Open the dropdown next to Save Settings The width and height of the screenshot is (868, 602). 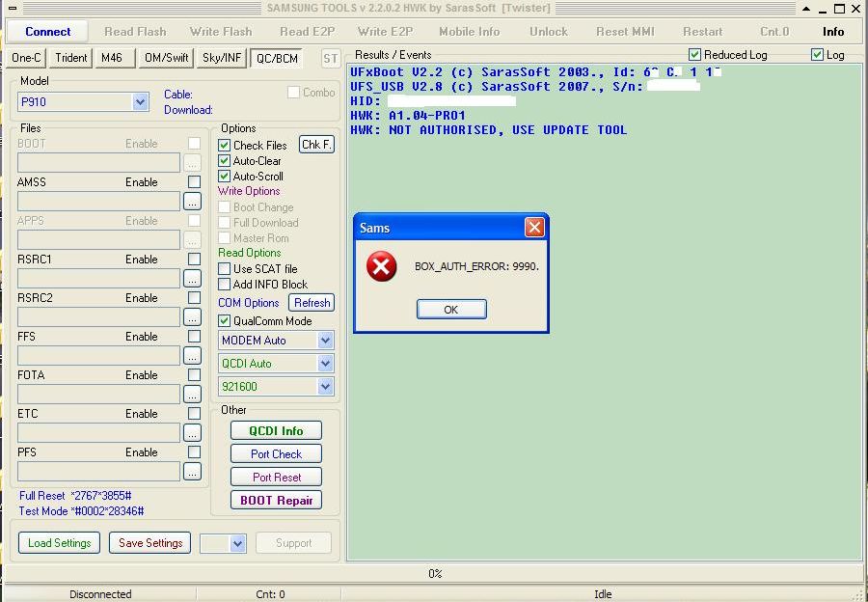coord(238,543)
